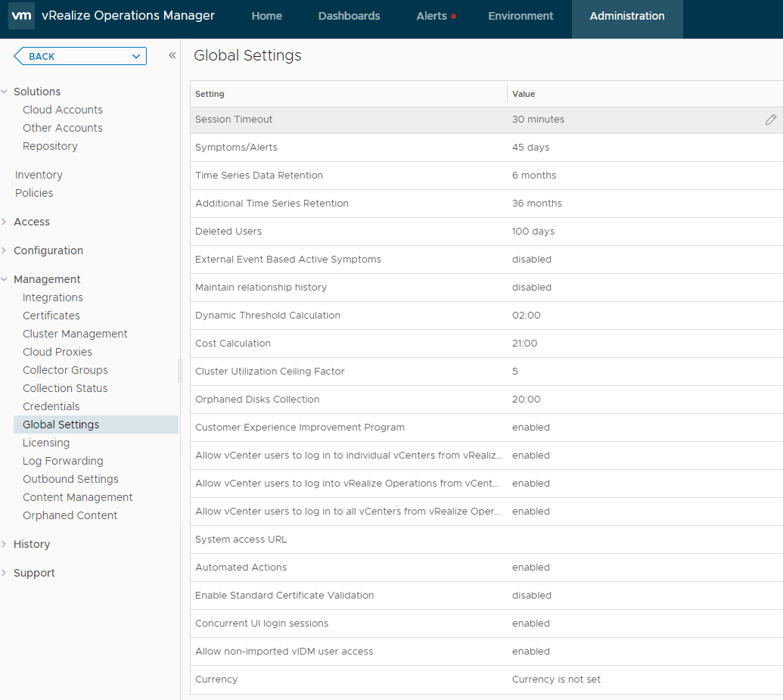783x700 pixels.
Task: Open the Repository page
Action: coord(50,146)
